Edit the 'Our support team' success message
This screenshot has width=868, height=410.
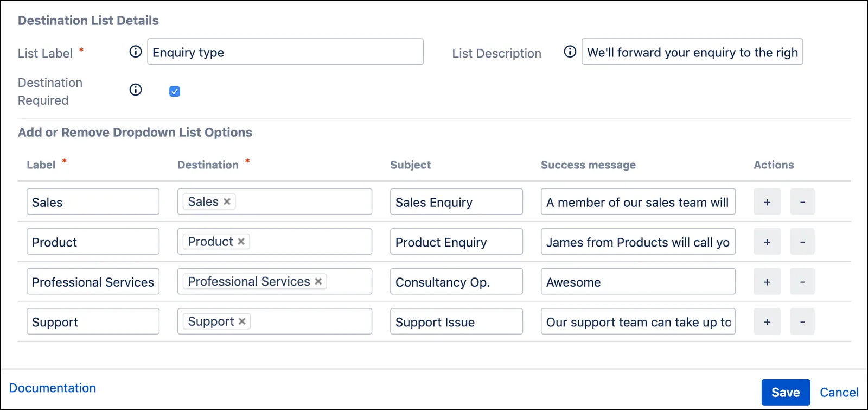(638, 321)
